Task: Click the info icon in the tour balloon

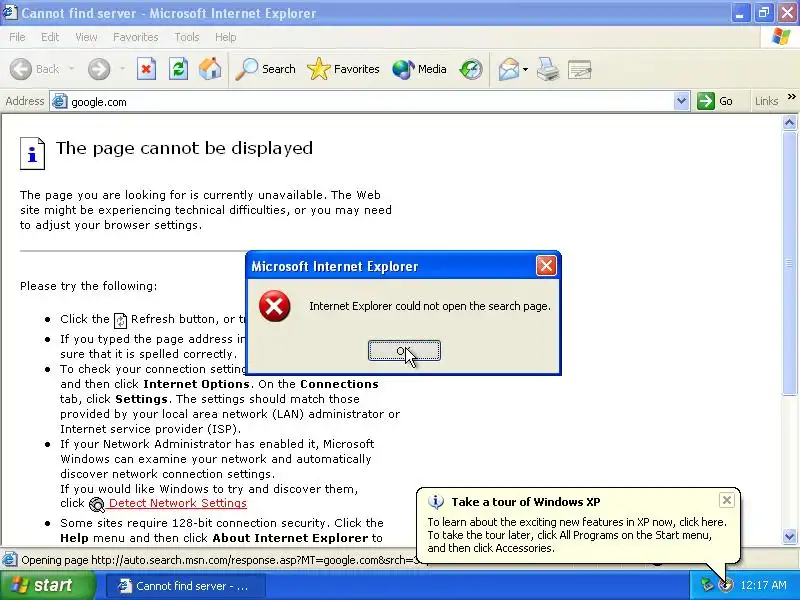Action: [x=435, y=502]
